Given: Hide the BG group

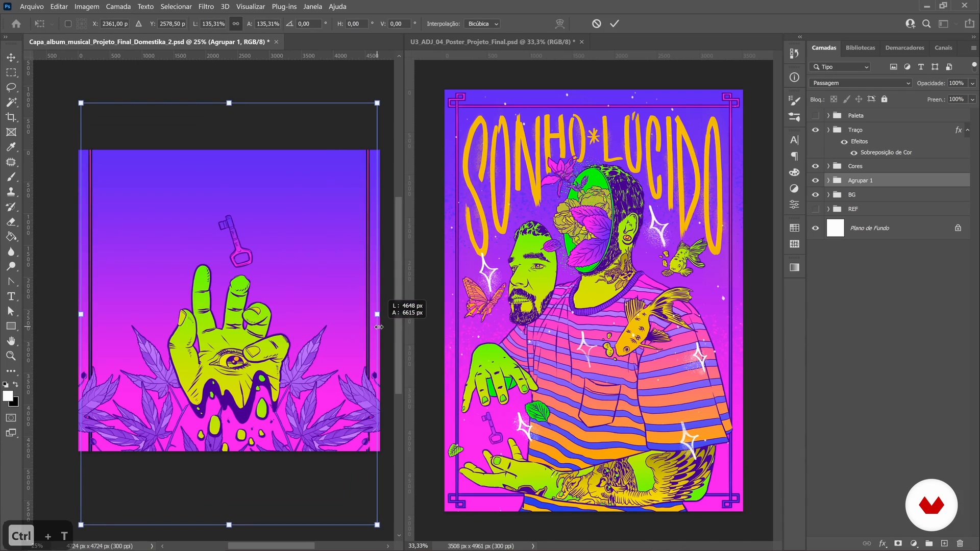Looking at the screenshot, I should point(816,195).
